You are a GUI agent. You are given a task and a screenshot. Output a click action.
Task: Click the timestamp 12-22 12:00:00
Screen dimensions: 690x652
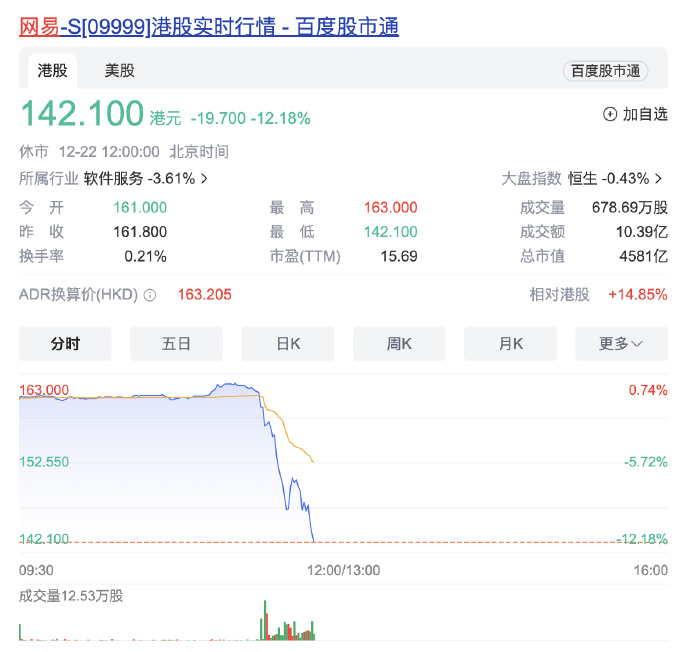[x=109, y=152]
